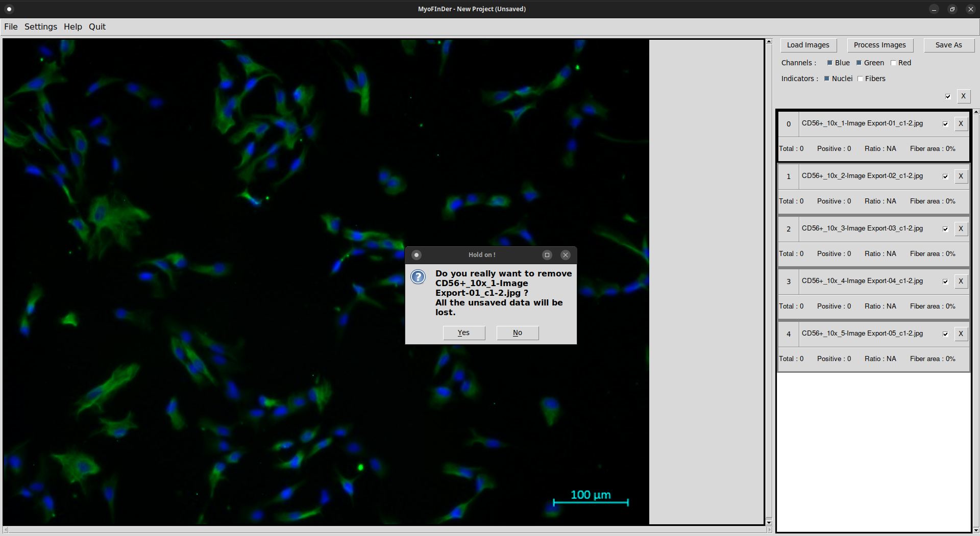Screen dimensions: 980x536
Task: Enable the Red channel checkbox
Action: tap(893, 63)
